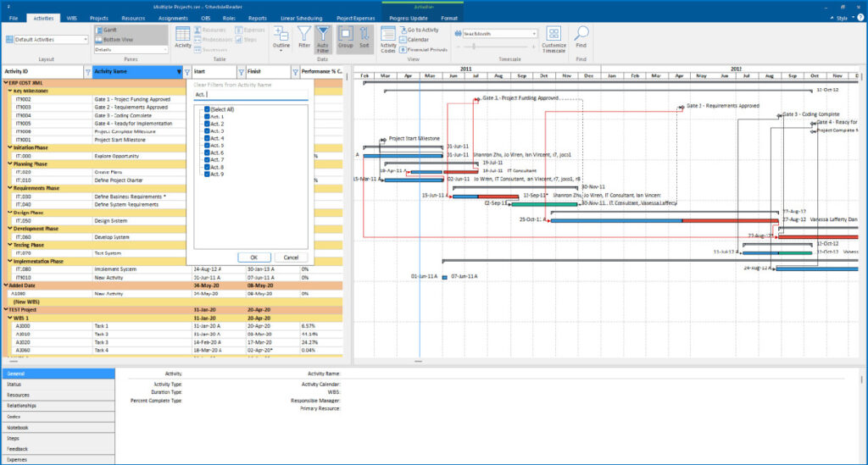Open the Year/Month timescale dropdown
The height and width of the screenshot is (465, 868).
[534, 34]
